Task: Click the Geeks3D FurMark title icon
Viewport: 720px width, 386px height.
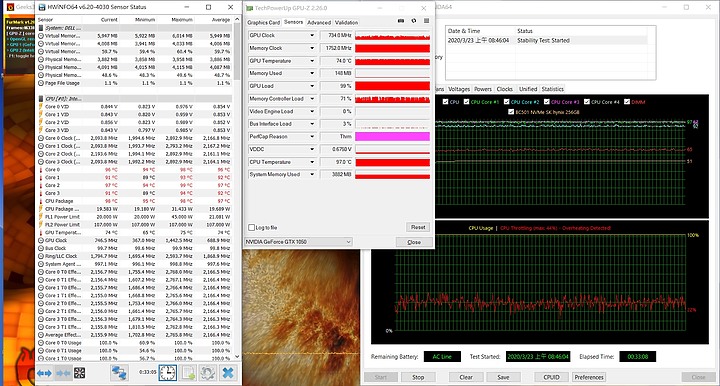Action: coord(10,7)
